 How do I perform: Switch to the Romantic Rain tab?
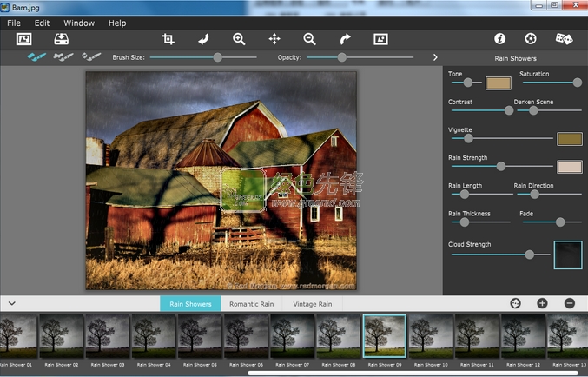click(x=251, y=304)
